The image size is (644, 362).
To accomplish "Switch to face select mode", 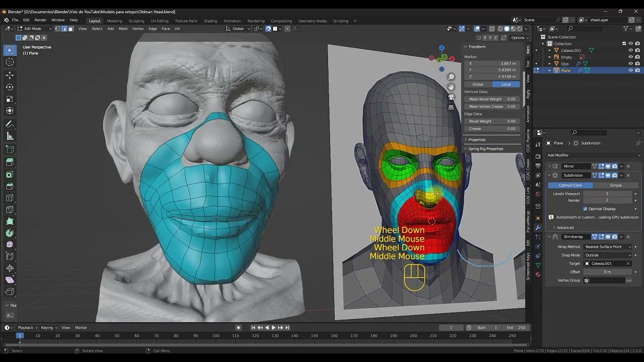I will 70,29.
